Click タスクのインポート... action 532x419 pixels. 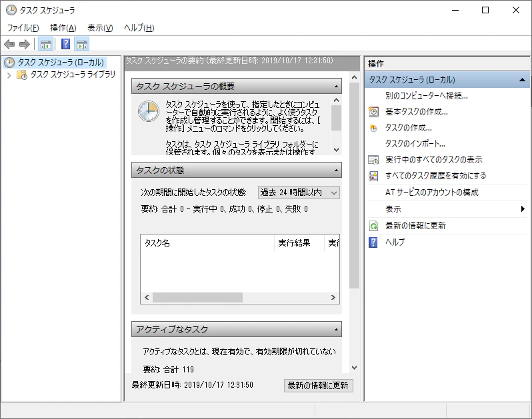[415, 144]
